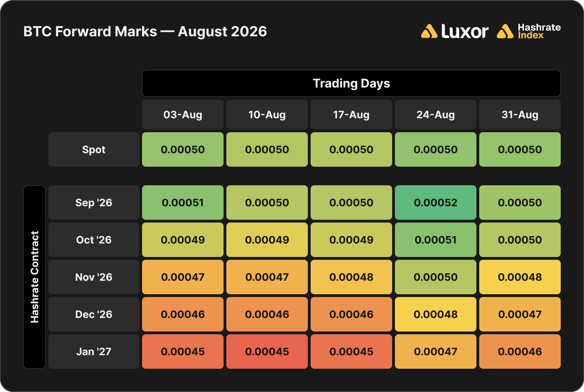Image resolution: width=584 pixels, height=392 pixels.
Task: Click the Luxor logo icon
Action: coord(429,31)
